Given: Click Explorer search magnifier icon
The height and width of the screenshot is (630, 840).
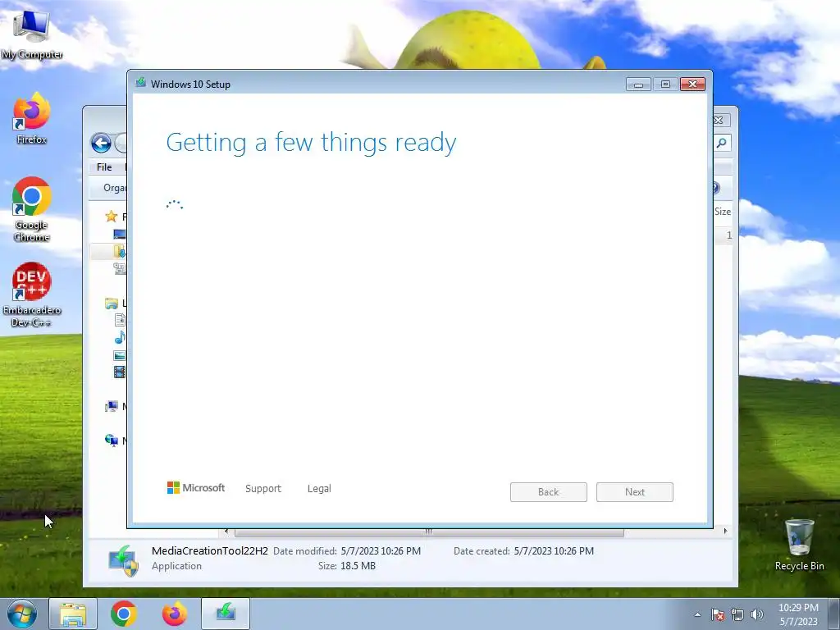Looking at the screenshot, I should pos(722,143).
